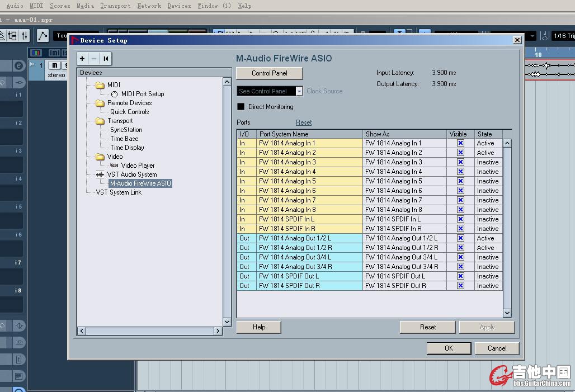This screenshot has width=575, height=392.
Task: Click the Reset button beside Apply
Action: (x=428, y=327)
